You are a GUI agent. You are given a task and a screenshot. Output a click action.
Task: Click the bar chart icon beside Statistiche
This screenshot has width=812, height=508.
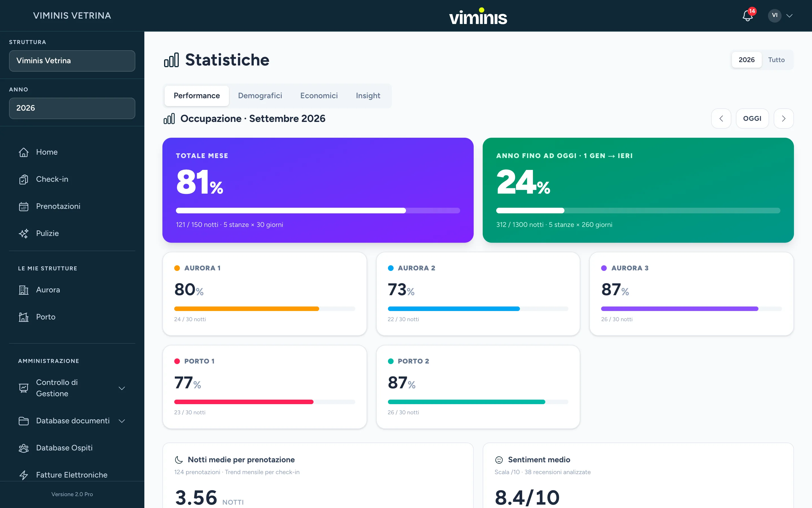point(171,60)
